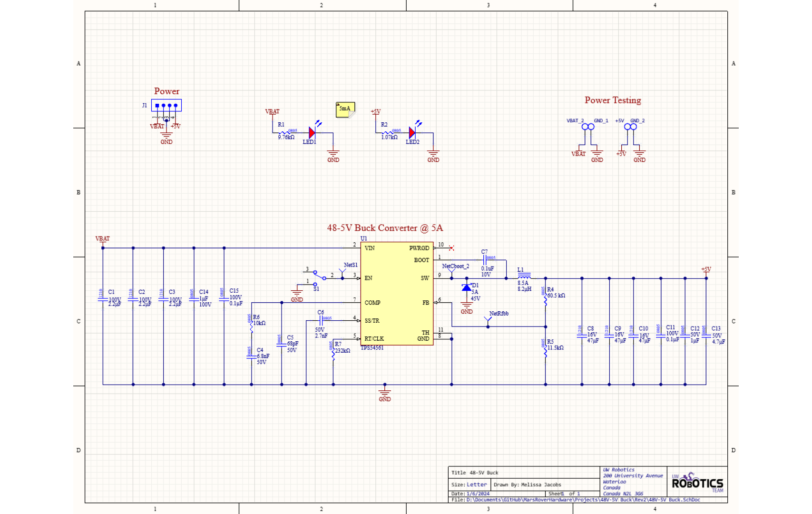Select the VBAT_2 test point circle
The height and width of the screenshot is (514, 812).
click(x=585, y=127)
